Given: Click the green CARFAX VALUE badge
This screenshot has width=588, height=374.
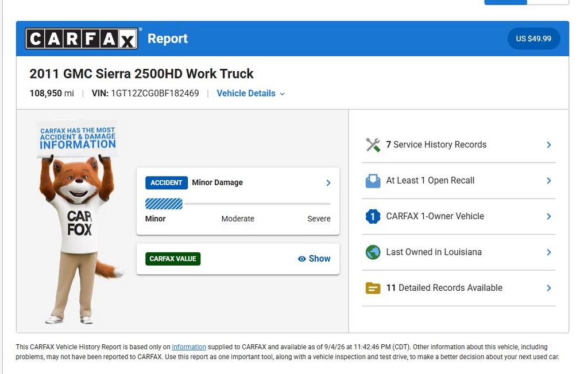Looking at the screenshot, I should [173, 259].
